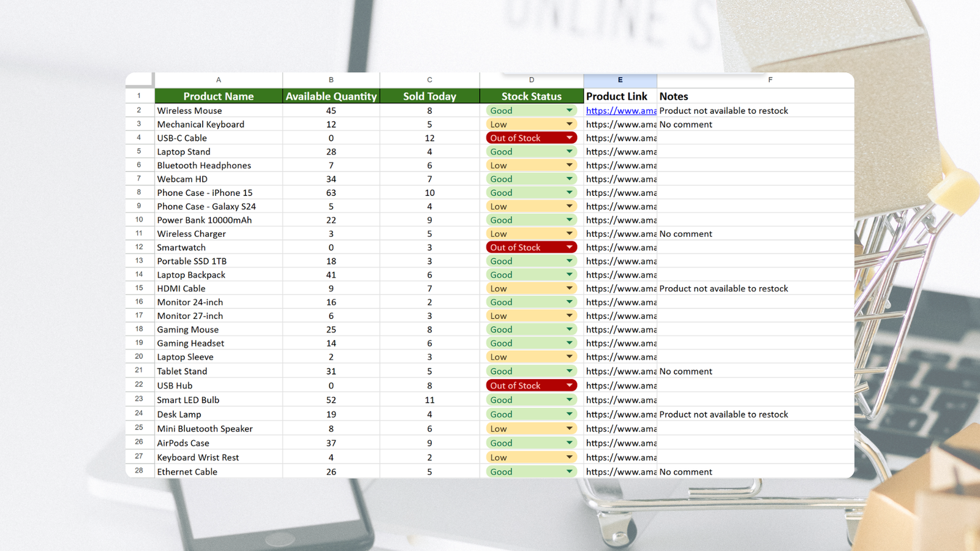This screenshot has height=551, width=980.
Task: Select column D header
Action: tap(532, 80)
